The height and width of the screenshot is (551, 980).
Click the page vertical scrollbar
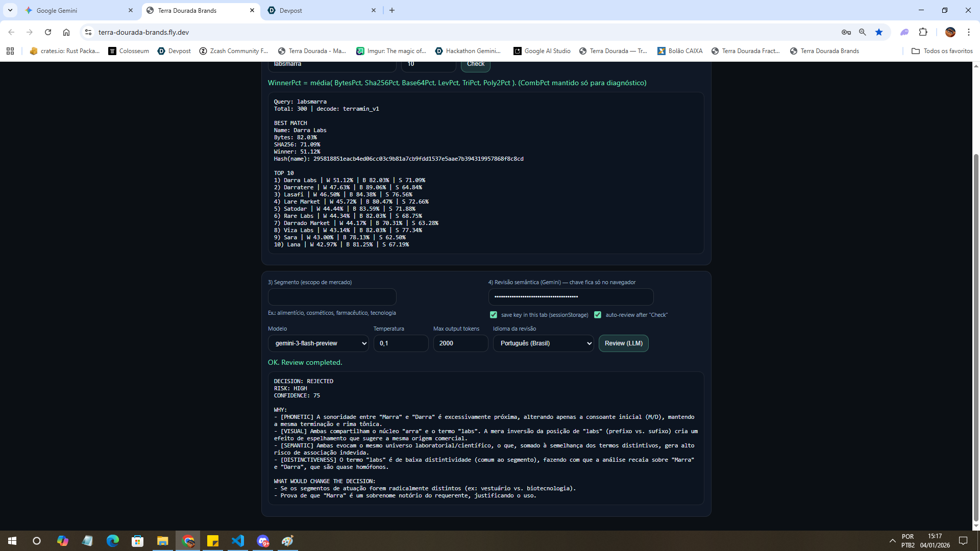(x=976, y=332)
